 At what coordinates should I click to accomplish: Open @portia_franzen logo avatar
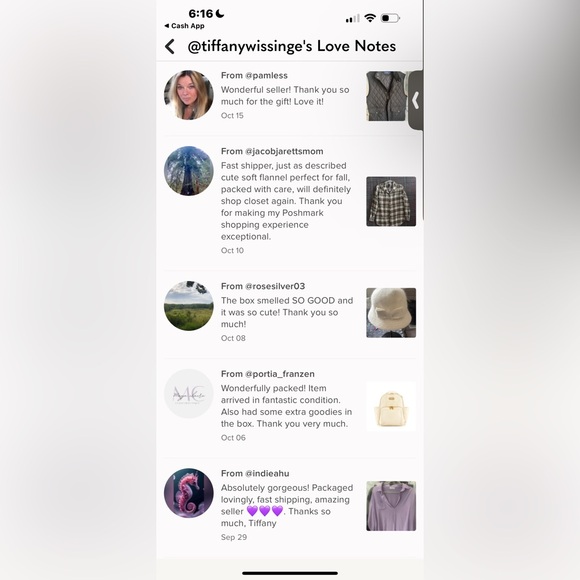pos(189,394)
